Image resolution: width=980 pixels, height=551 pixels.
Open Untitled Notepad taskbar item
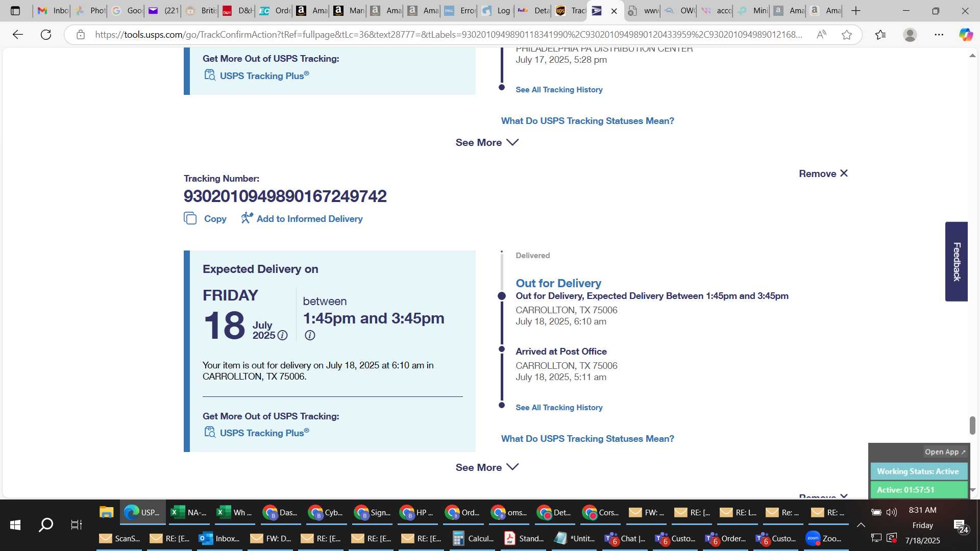(x=574, y=538)
